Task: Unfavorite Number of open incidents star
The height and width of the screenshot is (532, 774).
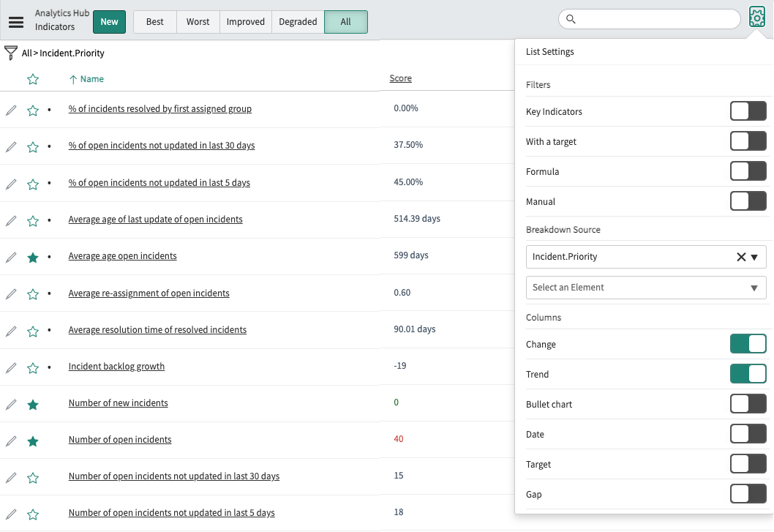Action: click(x=33, y=441)
